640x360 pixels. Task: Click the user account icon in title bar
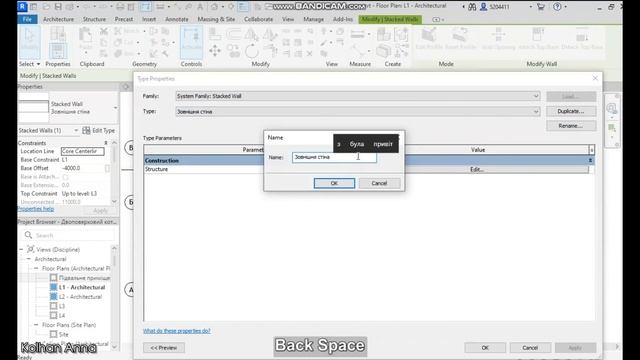pyautogui.click(x=483, y=7)
